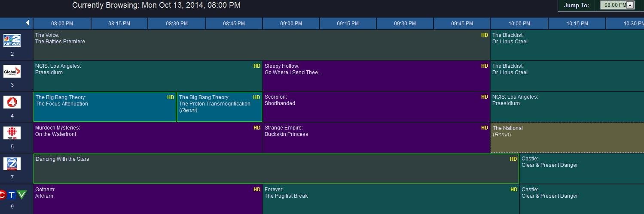644x214 pixels.
Task: Open Sleepy Hollow listing
Action: [376, 76]
